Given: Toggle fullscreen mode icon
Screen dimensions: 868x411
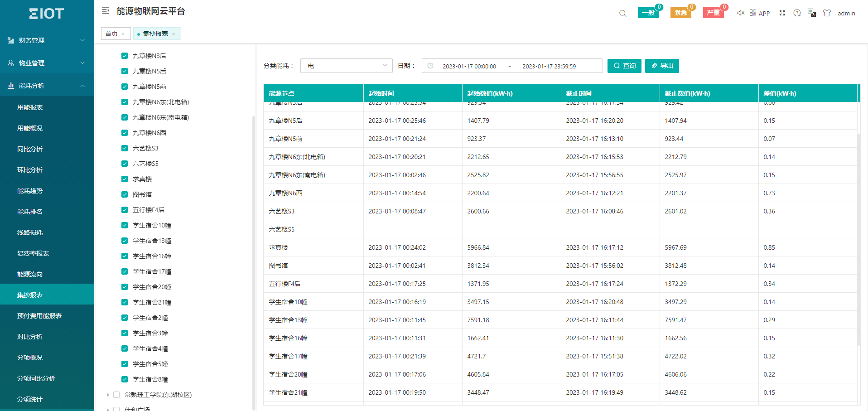Looking at the screenshot, I should pos(782,13).
